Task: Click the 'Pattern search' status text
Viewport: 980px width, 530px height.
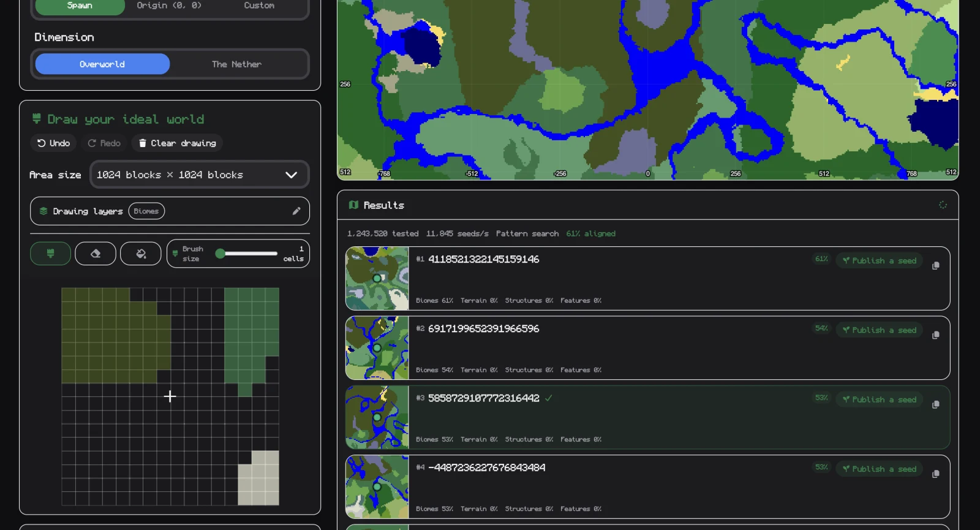Action: tap(527, 233)
